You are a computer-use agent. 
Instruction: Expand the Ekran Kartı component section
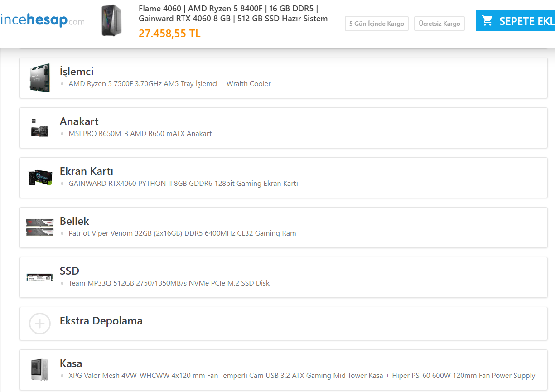tap(86, 171)
